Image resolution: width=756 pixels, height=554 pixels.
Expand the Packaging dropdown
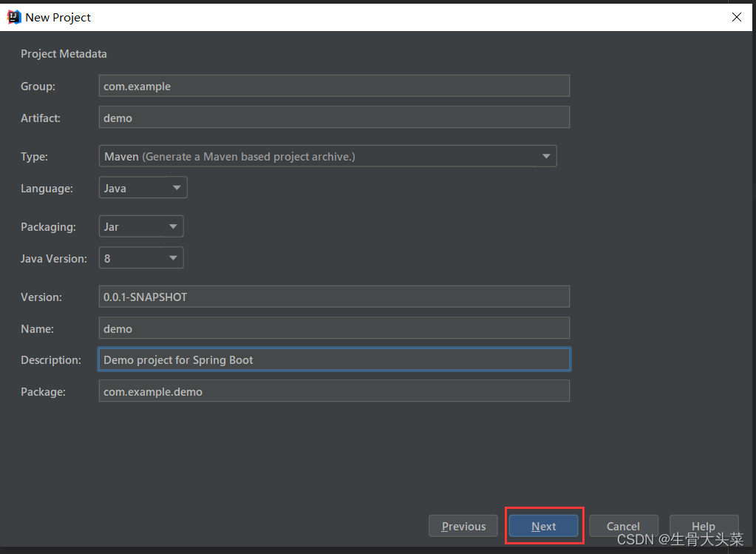pos(173,226)
